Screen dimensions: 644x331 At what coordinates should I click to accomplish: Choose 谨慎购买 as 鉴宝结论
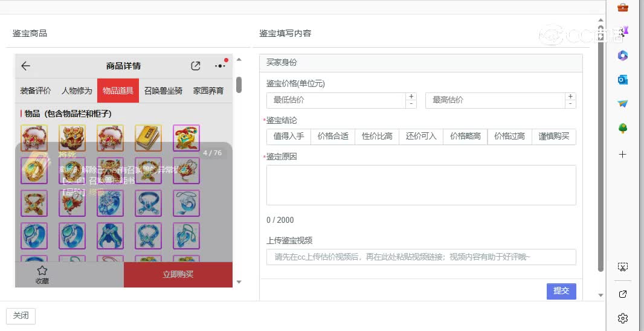[554, 137]
